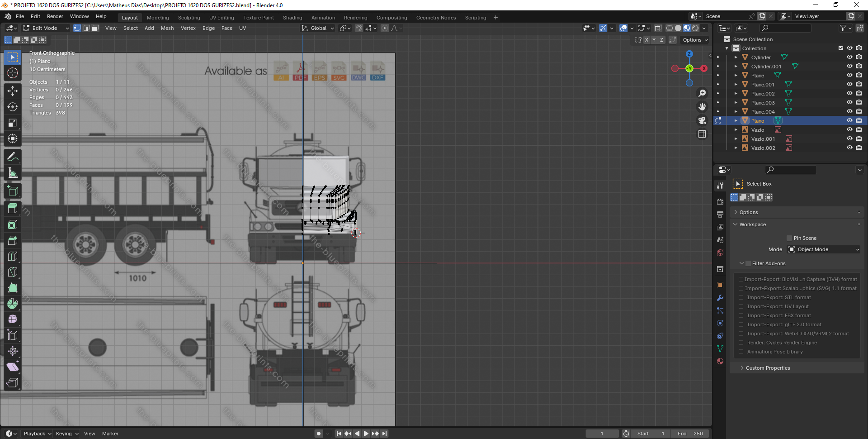Screen dimensions: 868x439
Task: Play the animation forward
Action: point(366,434)
